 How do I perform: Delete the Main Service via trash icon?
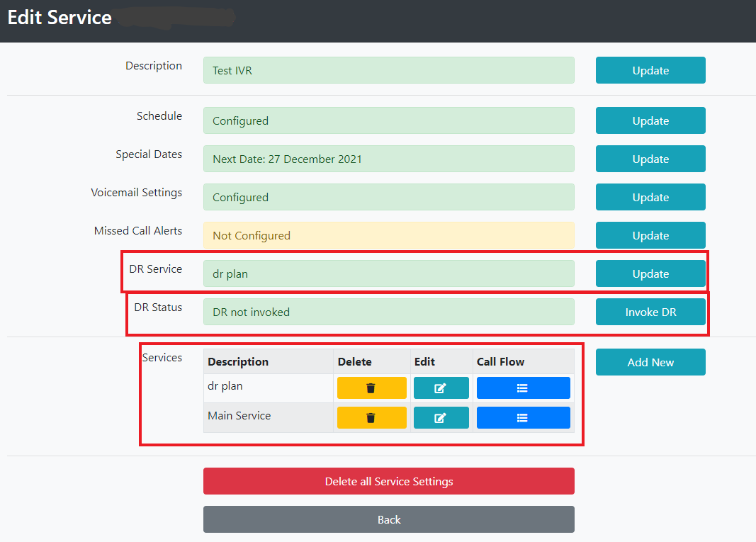(371, 418)
